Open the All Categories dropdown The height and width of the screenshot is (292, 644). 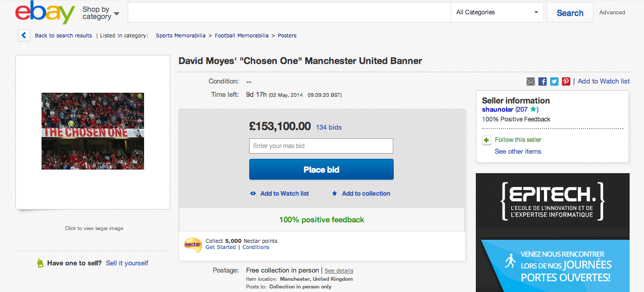497,12
